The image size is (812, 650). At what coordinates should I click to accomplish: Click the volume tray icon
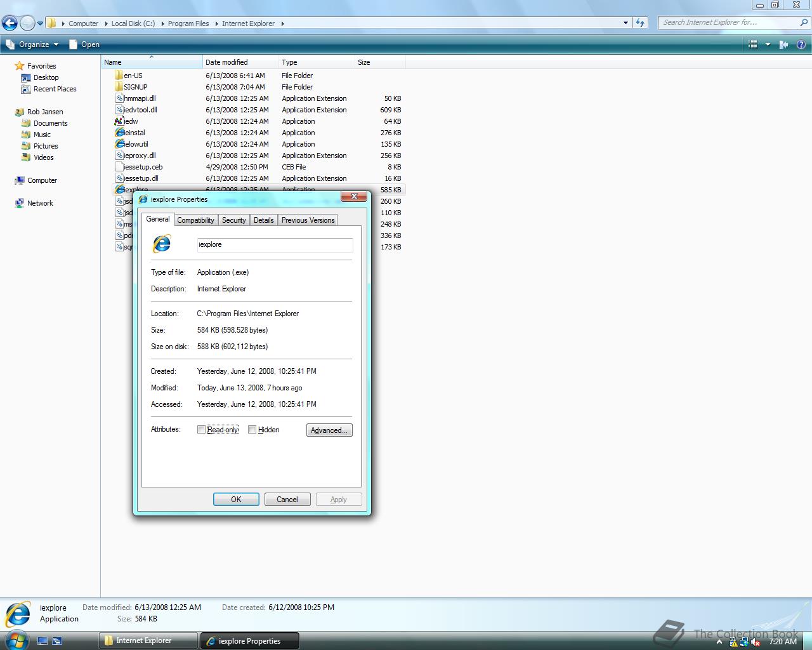(x=756, y=642)
